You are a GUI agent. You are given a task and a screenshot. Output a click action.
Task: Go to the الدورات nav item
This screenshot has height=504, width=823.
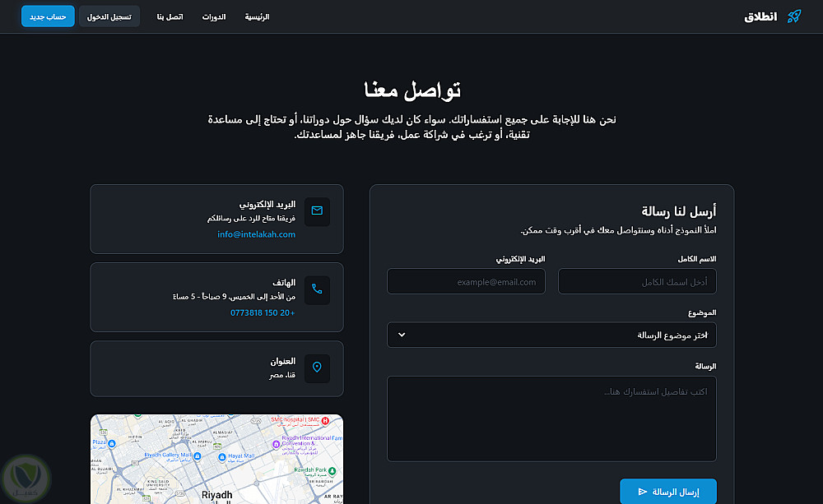(x=214, y=16)
